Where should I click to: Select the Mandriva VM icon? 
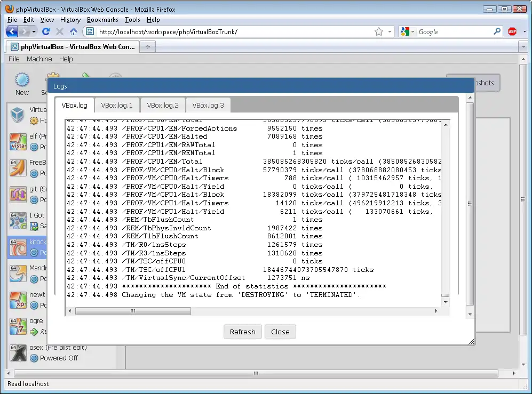(x=18, y=274)
